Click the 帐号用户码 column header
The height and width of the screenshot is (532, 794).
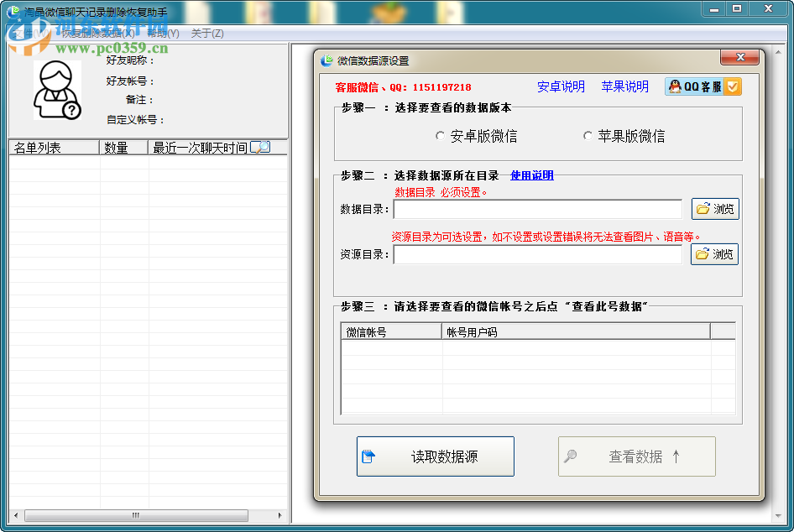tap(577, 331)
